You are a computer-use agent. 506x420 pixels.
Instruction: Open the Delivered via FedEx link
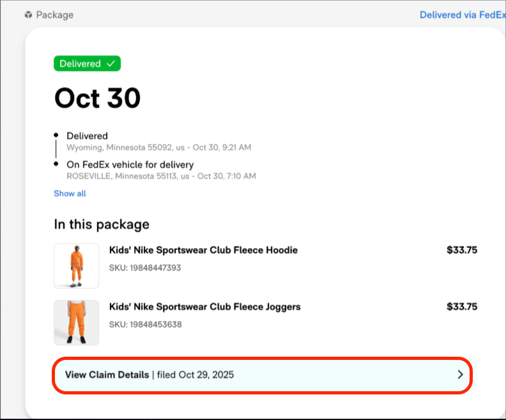(462, 15)
